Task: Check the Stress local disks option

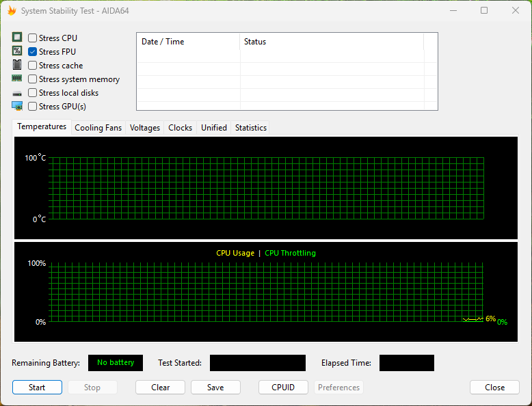Action: tap(33, 92)
